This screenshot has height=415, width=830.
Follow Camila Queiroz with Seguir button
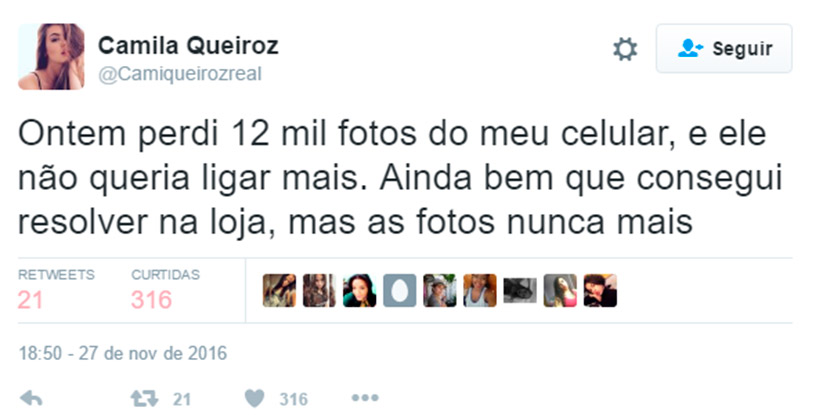(x=724, y=48)
